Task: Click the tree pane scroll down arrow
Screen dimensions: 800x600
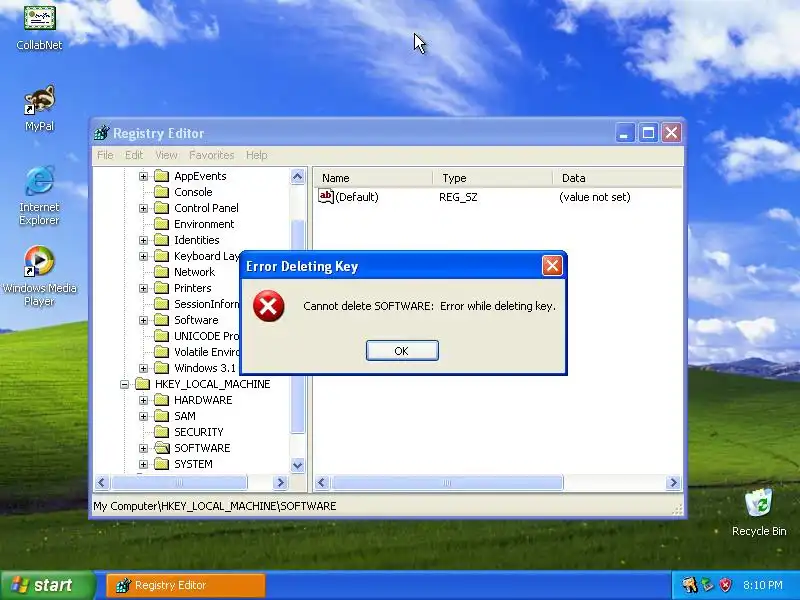Action: pyautogui.click(x=297, y=465)
